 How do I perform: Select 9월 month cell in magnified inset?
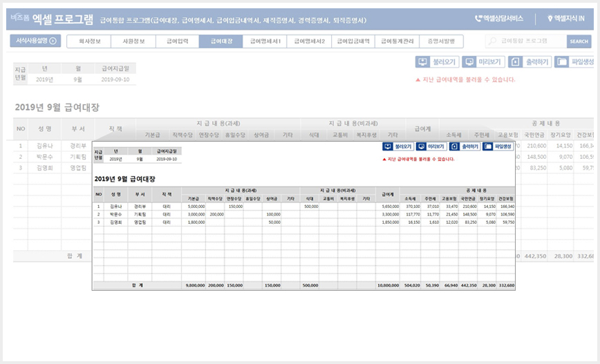click(140, 159)
